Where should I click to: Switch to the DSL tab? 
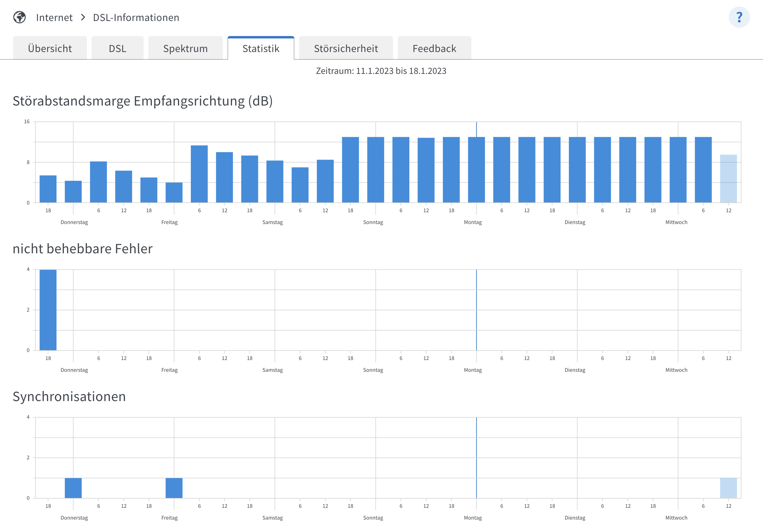pyautogui.click(x=117, y=48)
